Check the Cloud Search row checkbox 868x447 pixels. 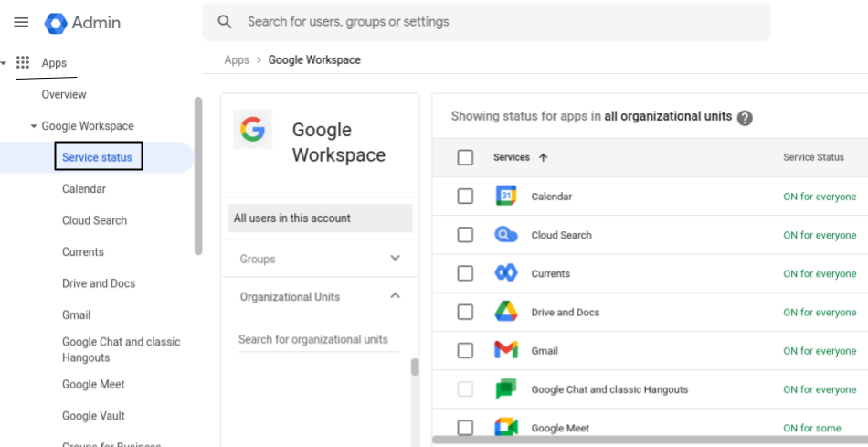[x=466, y=235]
